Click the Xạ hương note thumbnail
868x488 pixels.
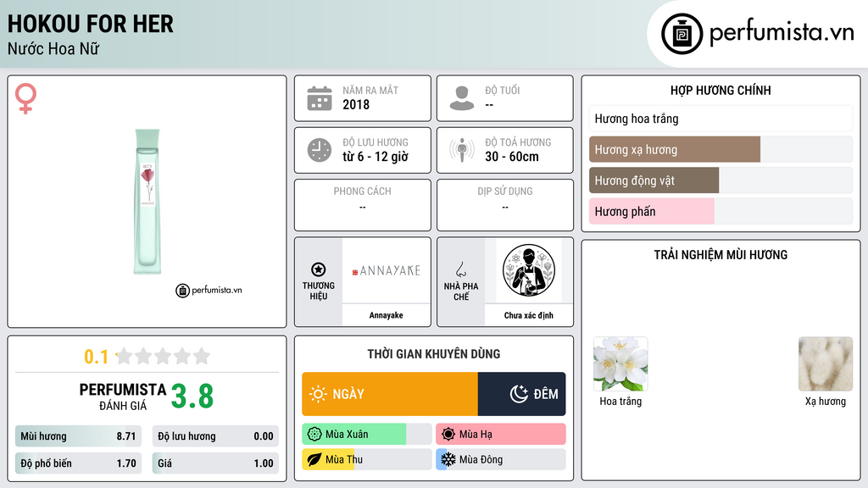click(826, 364)
